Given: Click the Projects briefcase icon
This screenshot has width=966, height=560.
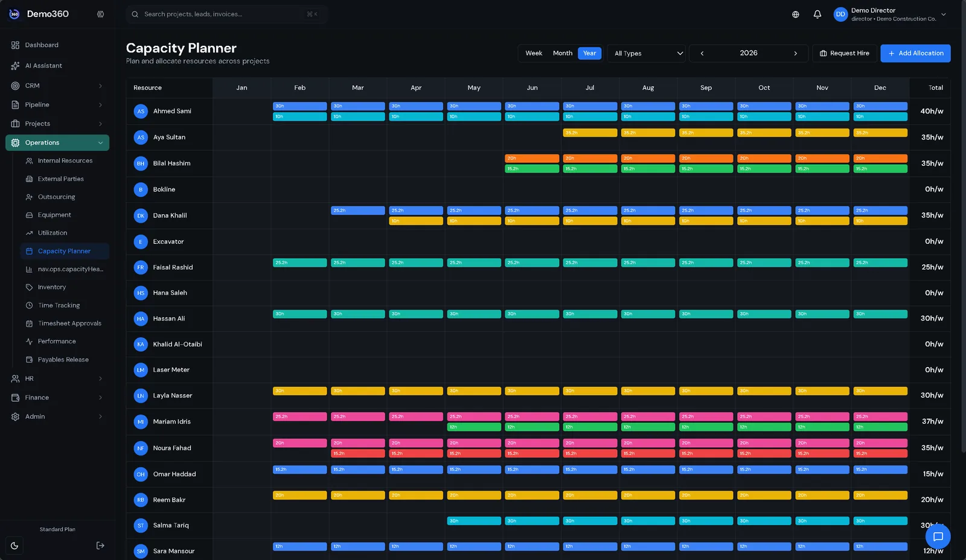Looking at the screenshot, I should pos(15,124).
